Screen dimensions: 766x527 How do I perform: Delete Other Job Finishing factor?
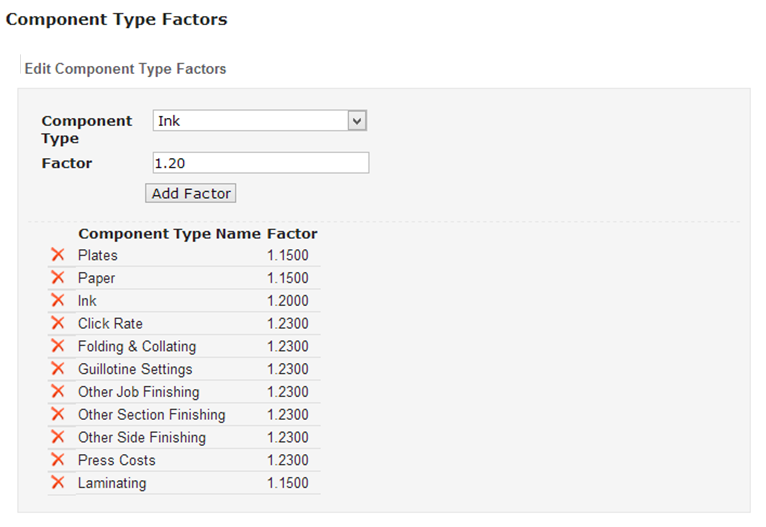click(57, 392)
